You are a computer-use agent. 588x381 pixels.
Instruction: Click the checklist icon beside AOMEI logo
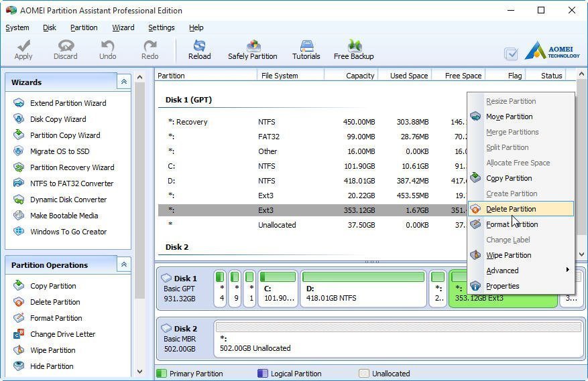click(511, 54)
